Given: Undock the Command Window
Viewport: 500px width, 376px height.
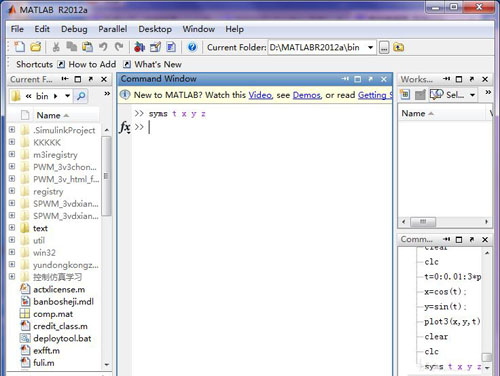Looking at the screenshot, I should tap(371, 79).
